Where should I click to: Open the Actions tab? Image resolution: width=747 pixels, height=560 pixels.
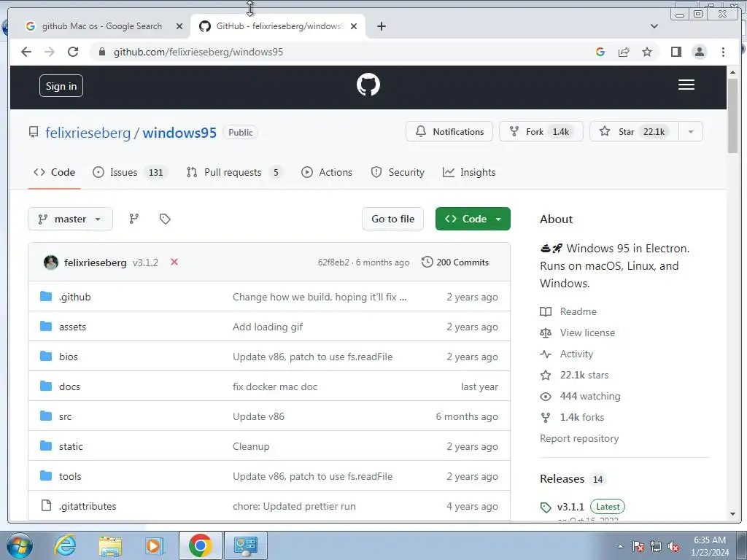coord(327,172)
